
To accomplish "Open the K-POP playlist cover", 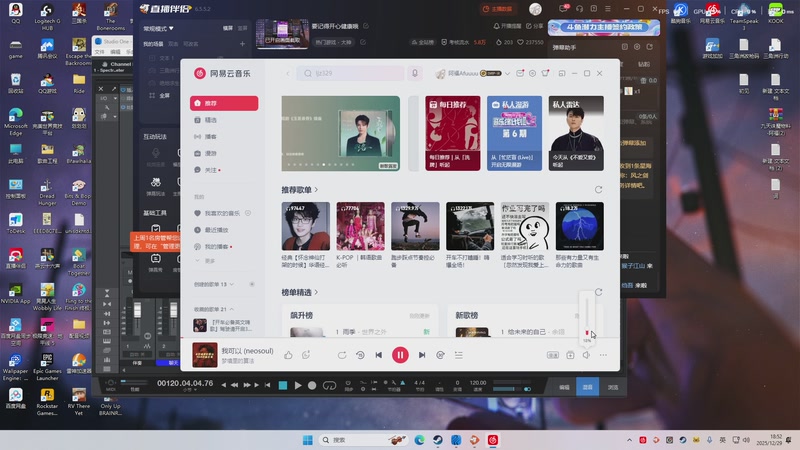I will coord(360,226).
